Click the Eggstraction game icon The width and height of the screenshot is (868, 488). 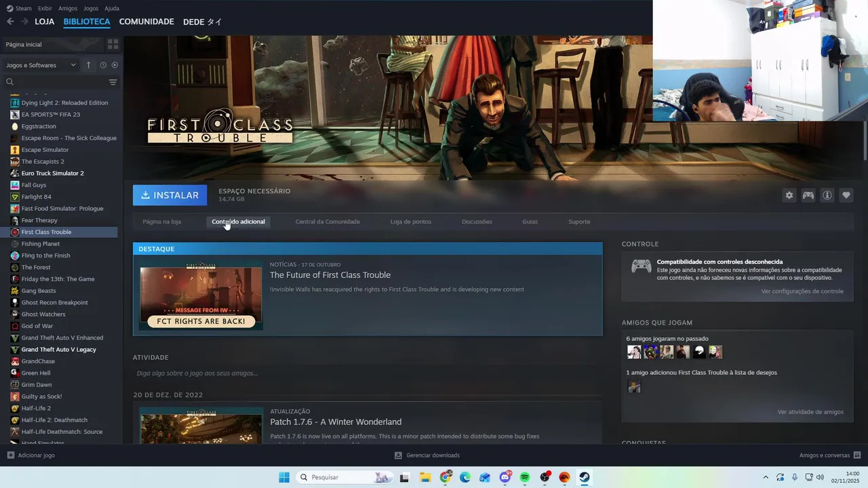pyautogui.click(x=15, y=126)
